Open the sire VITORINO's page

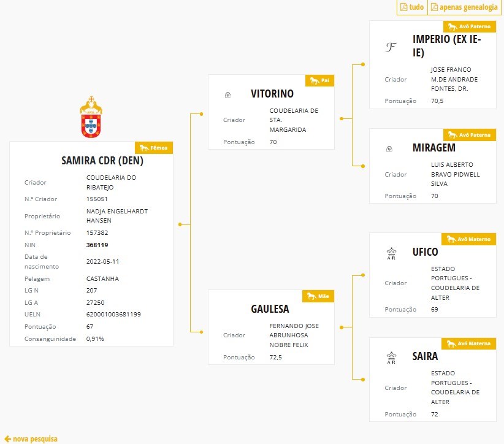272,94
